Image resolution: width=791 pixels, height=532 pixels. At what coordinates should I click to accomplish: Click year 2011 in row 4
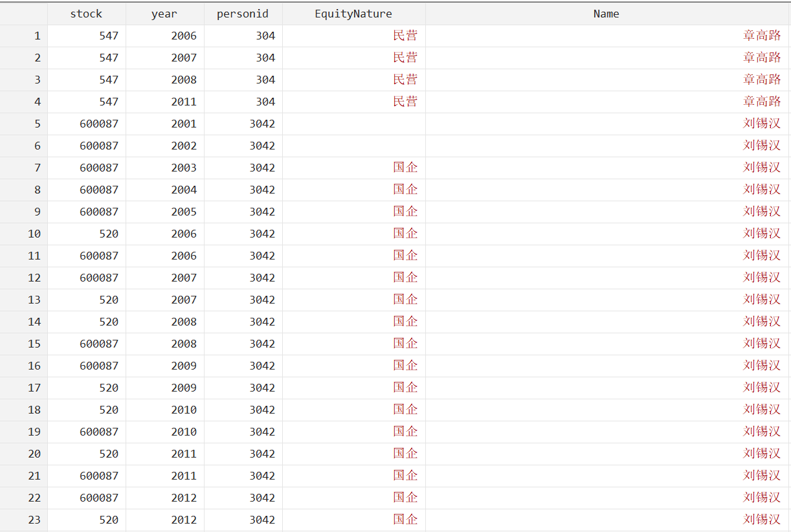184,102
